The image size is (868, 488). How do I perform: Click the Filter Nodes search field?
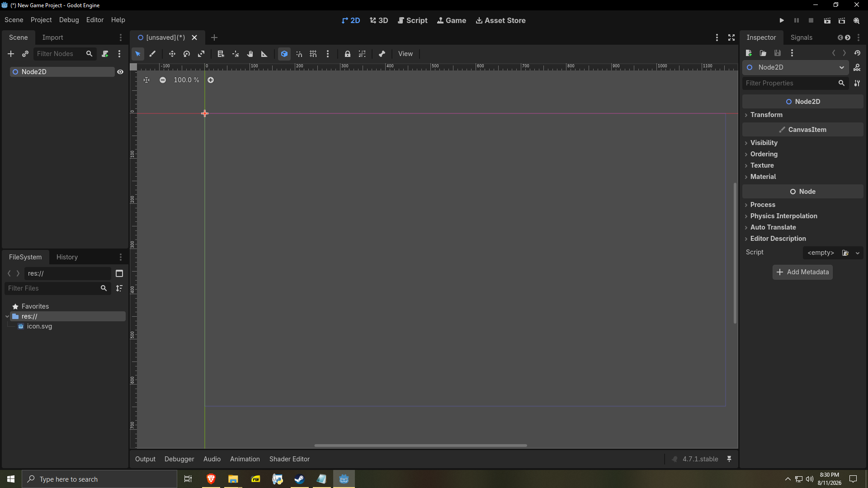point(65,54)
